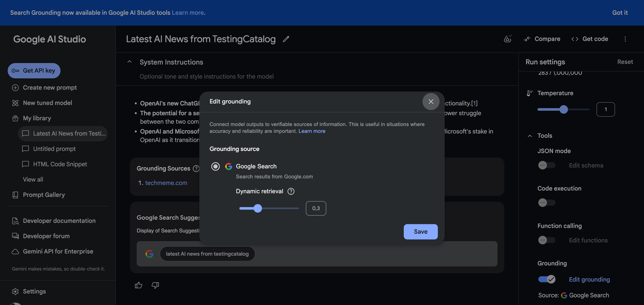Image resolution: width=644 pixels, height=305 pixels.
Task: Click the Create new prompt plus icon
Action: point(15,88)
